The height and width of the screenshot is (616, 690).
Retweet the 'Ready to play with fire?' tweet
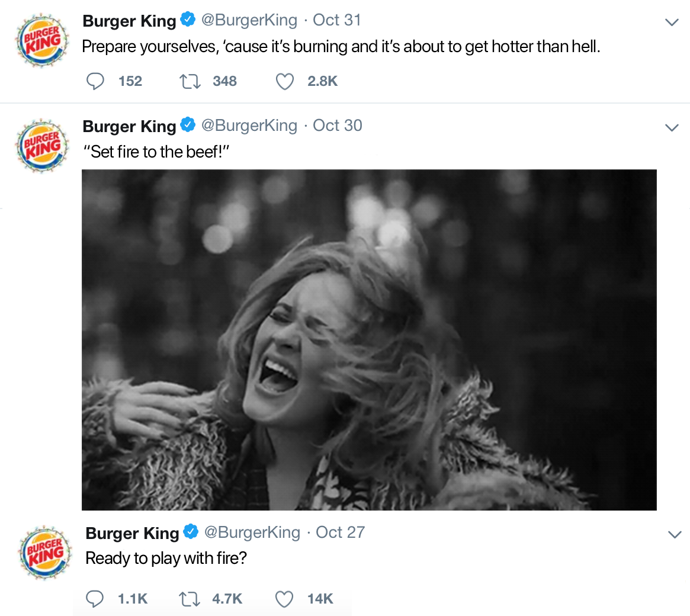[x=190, y=599]
